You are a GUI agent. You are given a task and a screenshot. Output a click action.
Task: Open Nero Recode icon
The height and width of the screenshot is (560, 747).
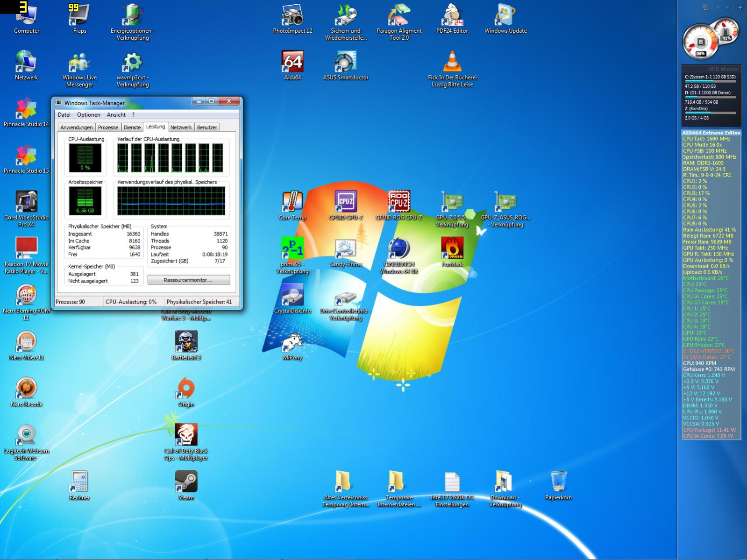tap(27, 391)
